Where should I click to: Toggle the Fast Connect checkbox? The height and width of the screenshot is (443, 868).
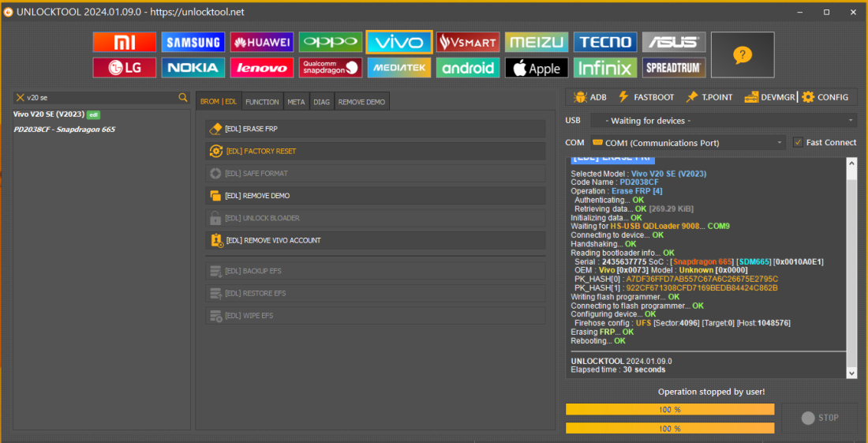tap(798, 142)
